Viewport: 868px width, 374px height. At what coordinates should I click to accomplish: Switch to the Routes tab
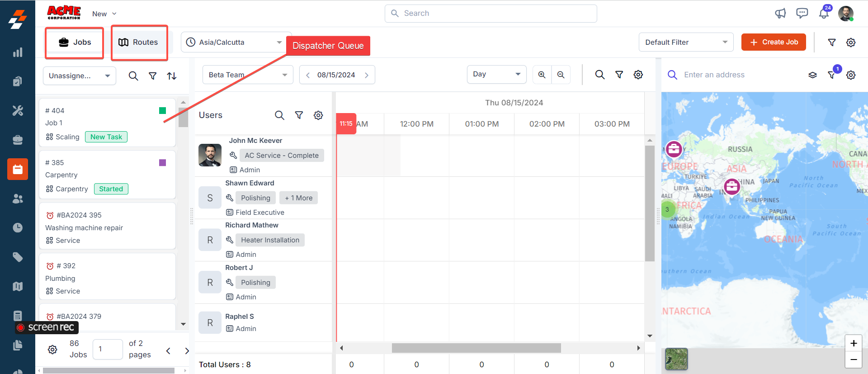tap(139, 43)
